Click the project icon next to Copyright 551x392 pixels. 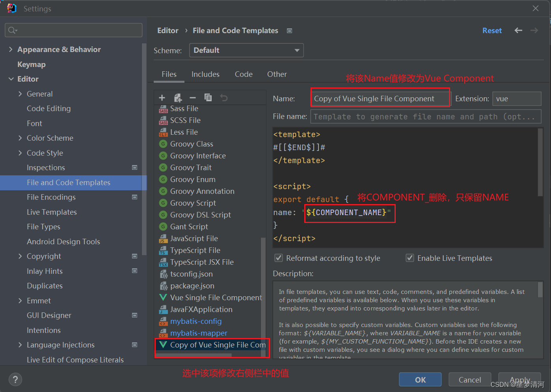[x=134, y=256]
